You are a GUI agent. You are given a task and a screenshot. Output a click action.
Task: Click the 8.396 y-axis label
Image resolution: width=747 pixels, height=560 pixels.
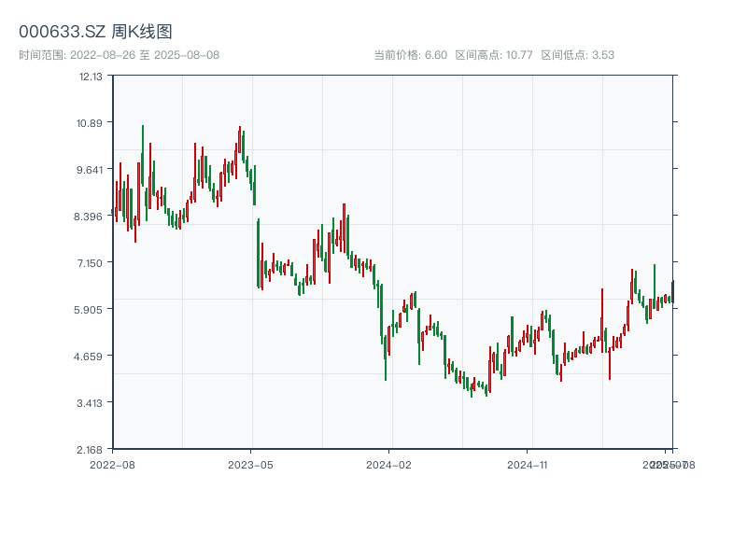coord(88,217)
